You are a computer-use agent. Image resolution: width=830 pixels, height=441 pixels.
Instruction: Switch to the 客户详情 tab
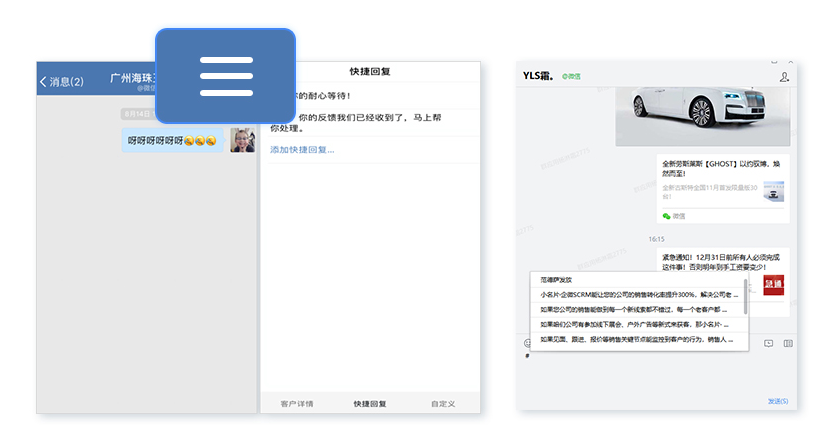click(x=296, y=404)
